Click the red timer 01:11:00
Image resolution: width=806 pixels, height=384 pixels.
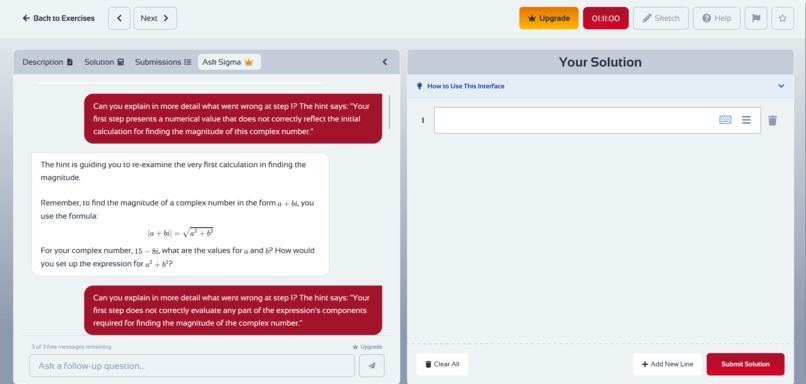click(606, 18)
